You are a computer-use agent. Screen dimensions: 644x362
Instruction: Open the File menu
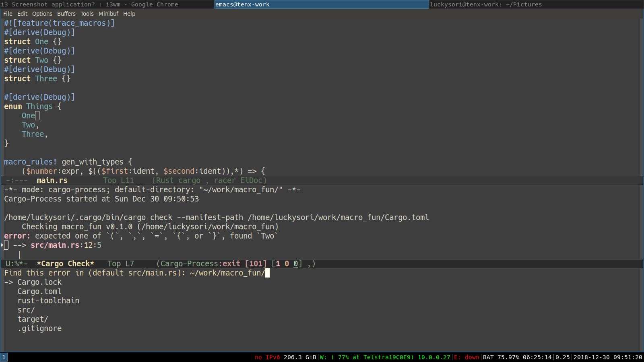pyautogui.click(x=8, y=14)
